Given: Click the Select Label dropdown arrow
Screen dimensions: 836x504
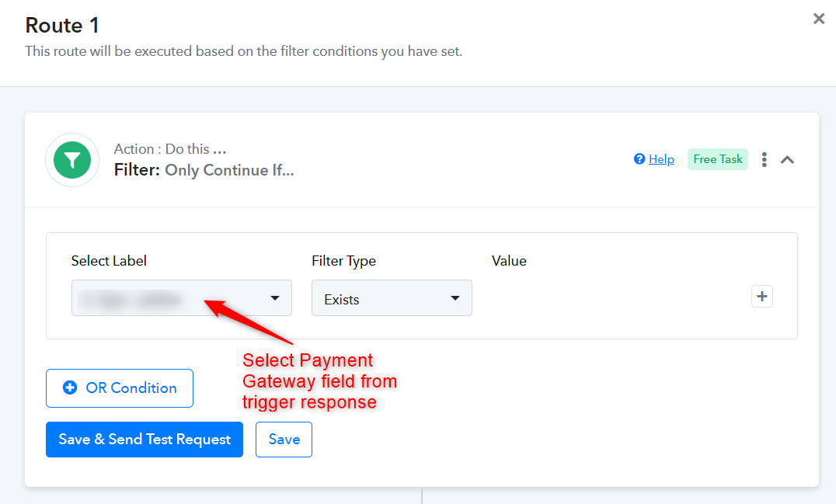Looking at the screenshot, I should coord(274,298).
